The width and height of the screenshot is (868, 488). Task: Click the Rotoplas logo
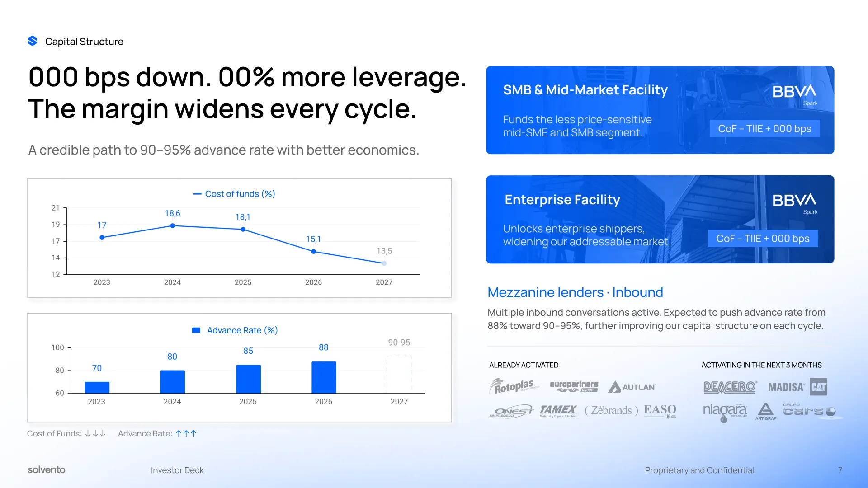[x=514, y=386]
